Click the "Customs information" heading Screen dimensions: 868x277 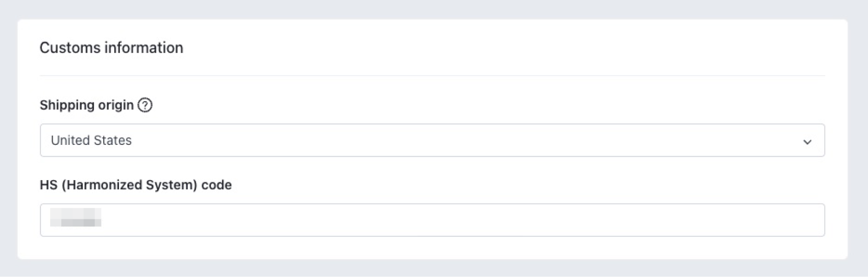coord(111,48)
